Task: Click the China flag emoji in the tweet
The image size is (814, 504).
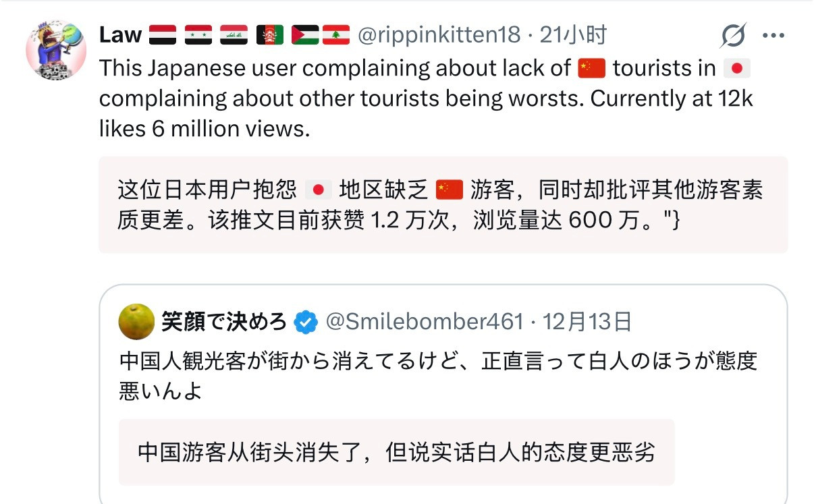Action: click(591, 68)
